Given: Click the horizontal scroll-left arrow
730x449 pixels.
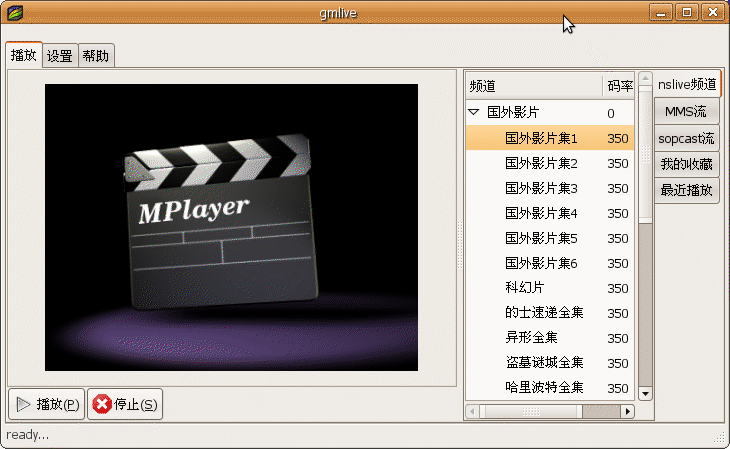Looking at the screenshot, I should (x=473, y=411).
